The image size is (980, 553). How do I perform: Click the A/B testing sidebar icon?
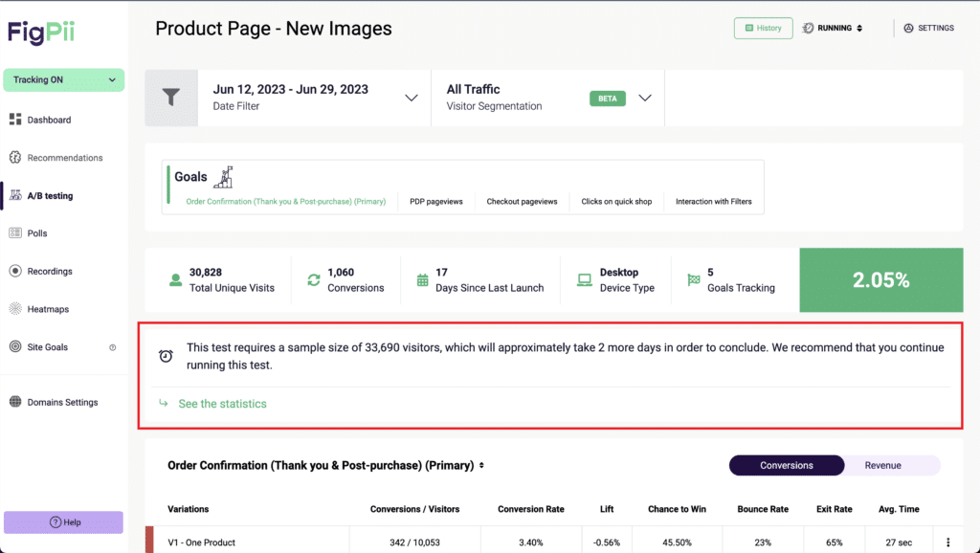click(x=16, y=195)
